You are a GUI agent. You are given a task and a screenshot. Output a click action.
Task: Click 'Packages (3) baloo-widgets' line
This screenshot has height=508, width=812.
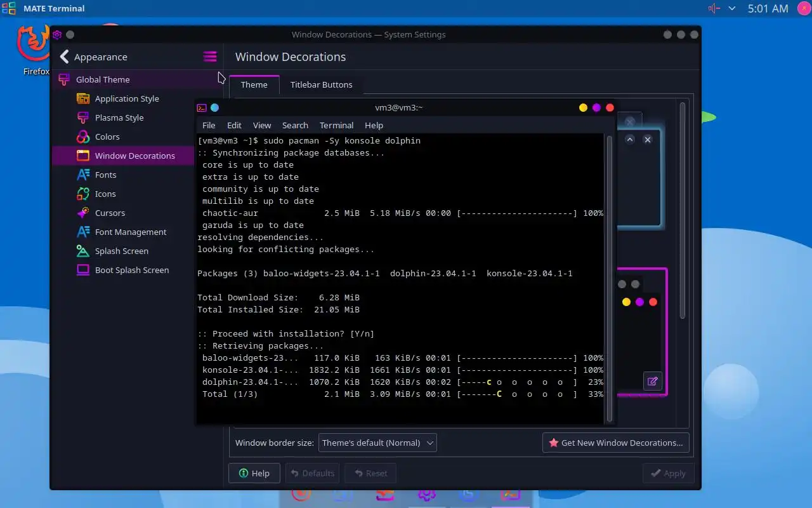click(x=385, y=273)
